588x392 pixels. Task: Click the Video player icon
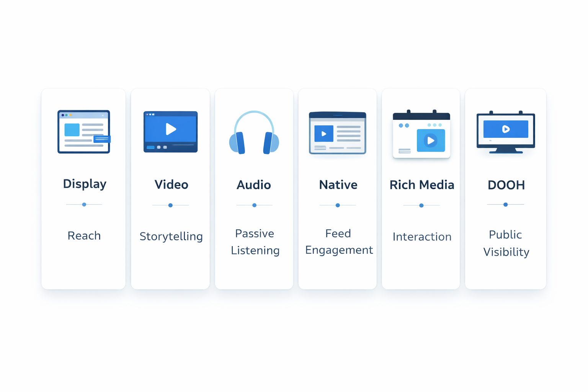pos(170,132)
